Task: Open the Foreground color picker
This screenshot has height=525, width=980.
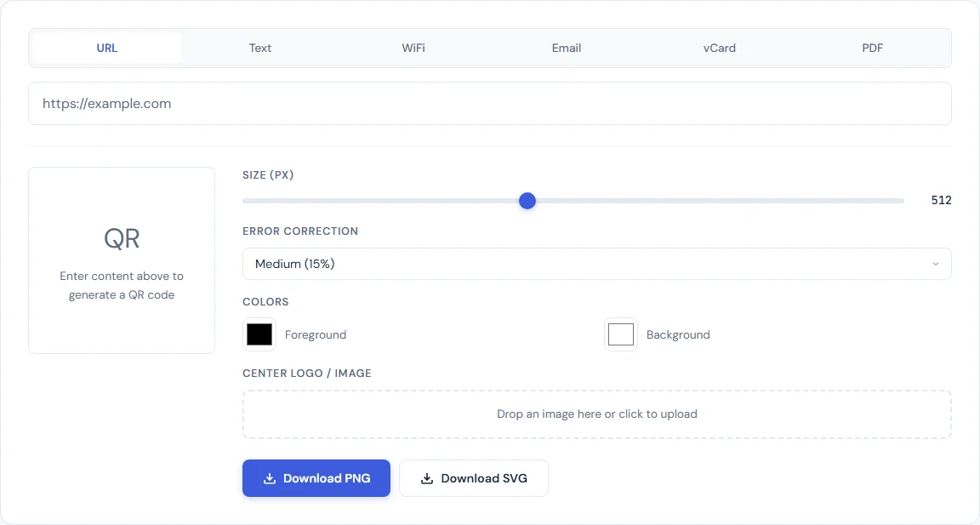Action: (259, 334)
